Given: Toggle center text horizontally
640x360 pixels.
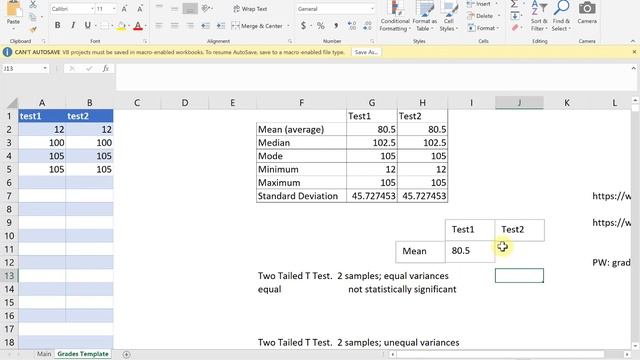Looking at the screenshot, I should click(x=175, y=26).
